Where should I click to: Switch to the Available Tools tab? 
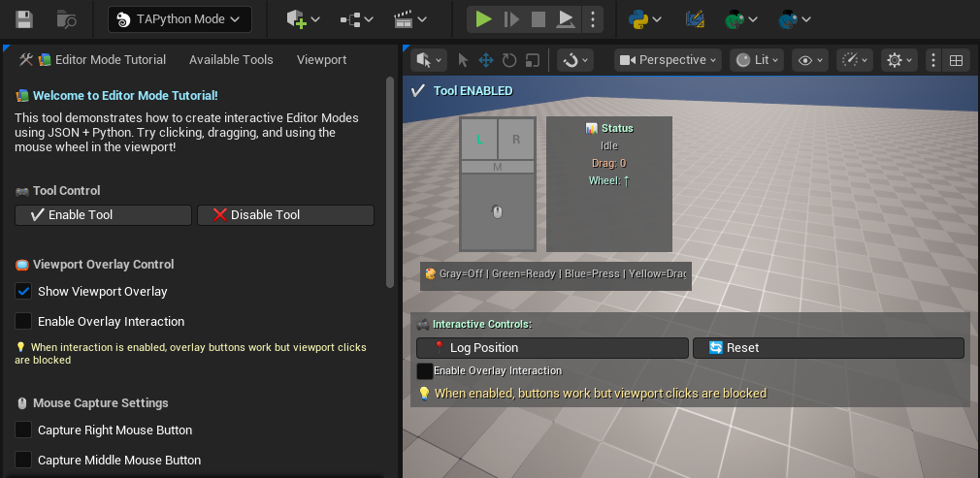click(x=231, y=60)
